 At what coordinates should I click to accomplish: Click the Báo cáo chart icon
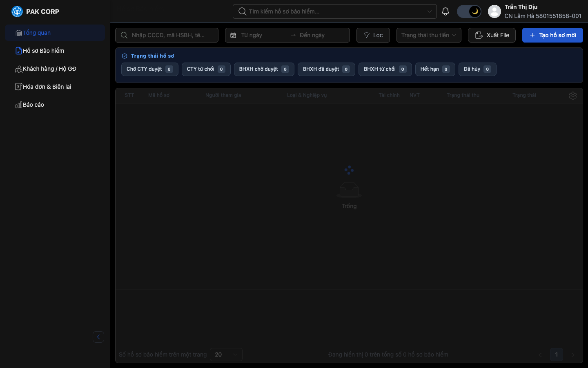point(19,105)
